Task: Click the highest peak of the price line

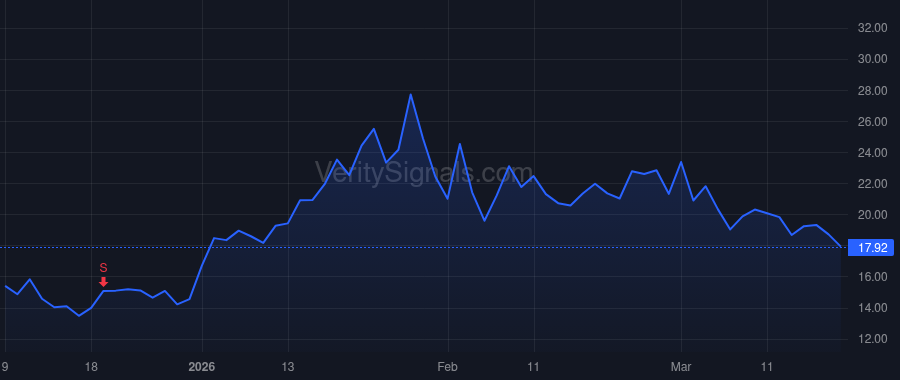Action: 410,95
